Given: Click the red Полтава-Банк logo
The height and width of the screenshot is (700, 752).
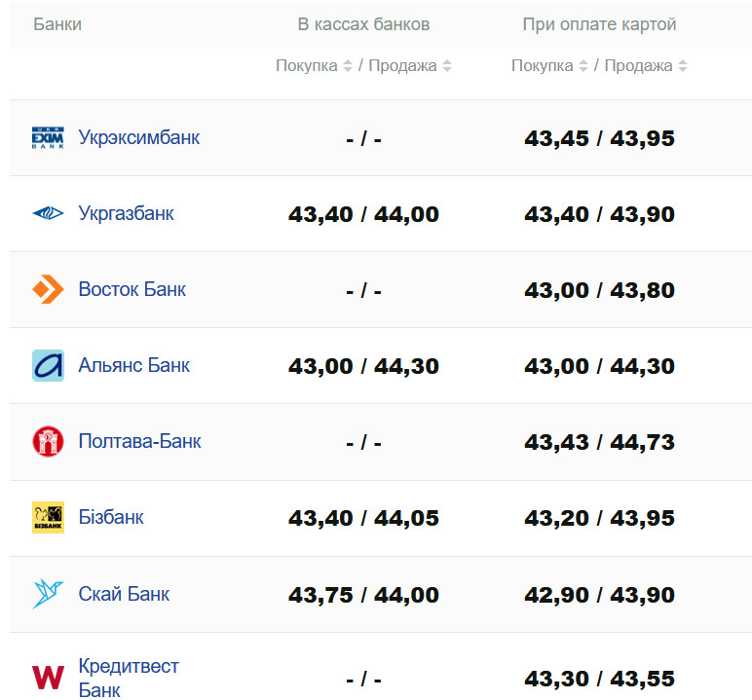Looking at the screenshot, I should click(x=48, y=441).
